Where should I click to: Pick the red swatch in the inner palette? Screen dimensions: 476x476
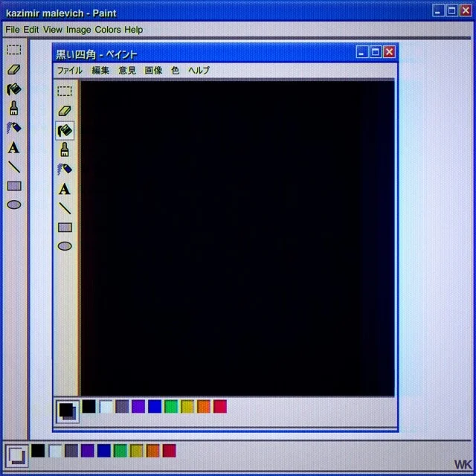click(220, 406)
